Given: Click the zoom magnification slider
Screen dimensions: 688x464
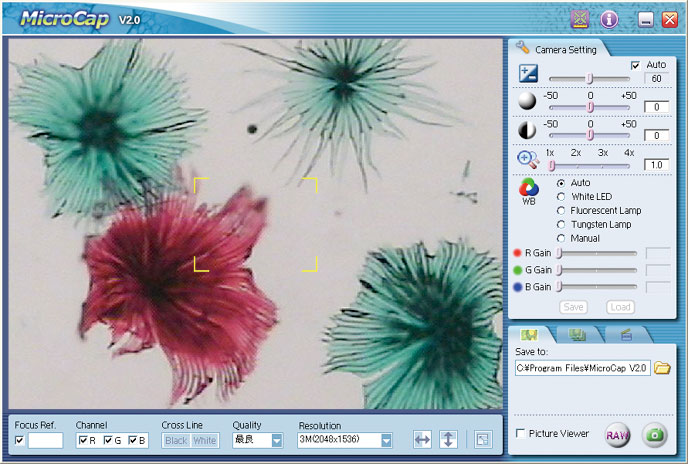Looking at the screenshot, I should pyautogui.click(x=590, y=165).
